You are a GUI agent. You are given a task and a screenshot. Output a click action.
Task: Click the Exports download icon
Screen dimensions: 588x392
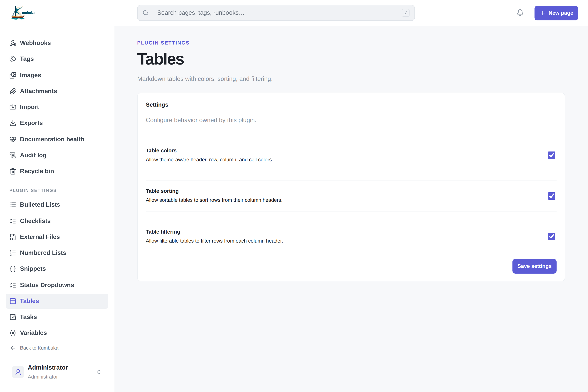(x=13, y=123)
